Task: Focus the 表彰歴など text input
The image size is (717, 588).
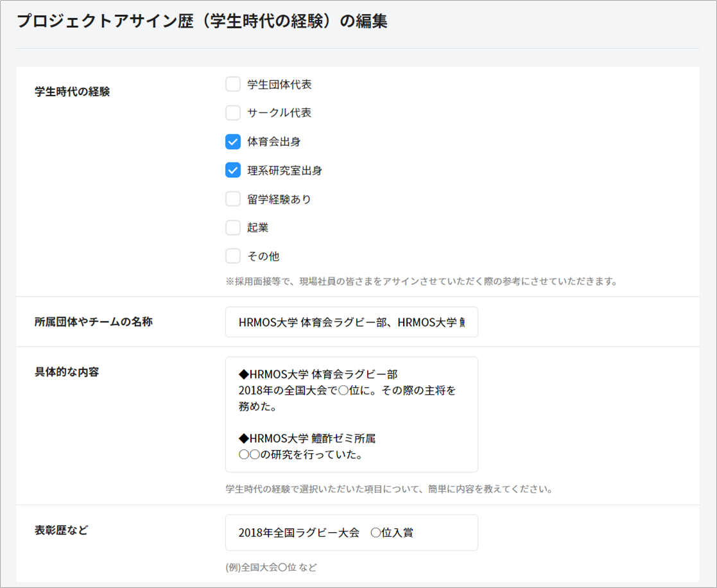Action: click(x=351, y=533)
